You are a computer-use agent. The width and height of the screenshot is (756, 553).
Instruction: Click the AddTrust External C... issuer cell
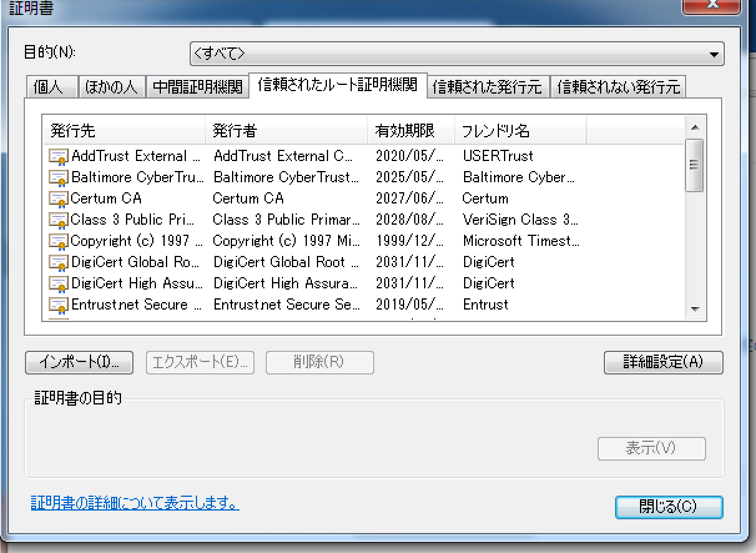[283, 156]
